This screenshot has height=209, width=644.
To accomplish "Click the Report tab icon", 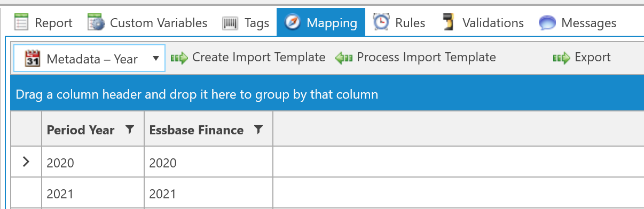I will pos(21,23).
